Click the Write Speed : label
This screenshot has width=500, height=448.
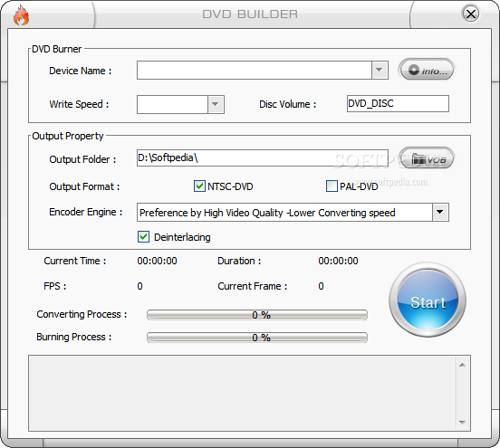[79, 104]
